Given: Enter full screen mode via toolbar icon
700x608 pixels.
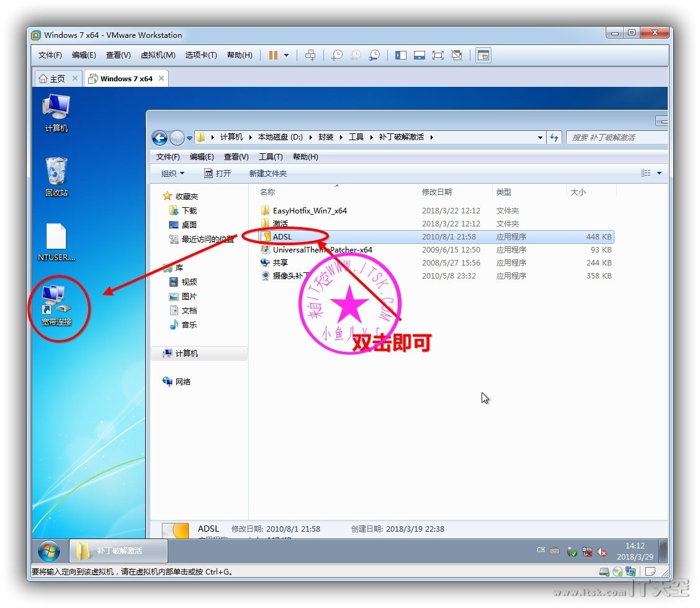Looking at the screenshot, I should click(x=438, y=55).
